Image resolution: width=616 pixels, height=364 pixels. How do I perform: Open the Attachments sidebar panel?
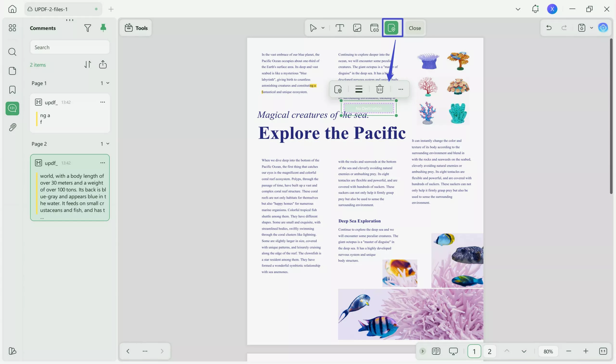coord(12,127)
